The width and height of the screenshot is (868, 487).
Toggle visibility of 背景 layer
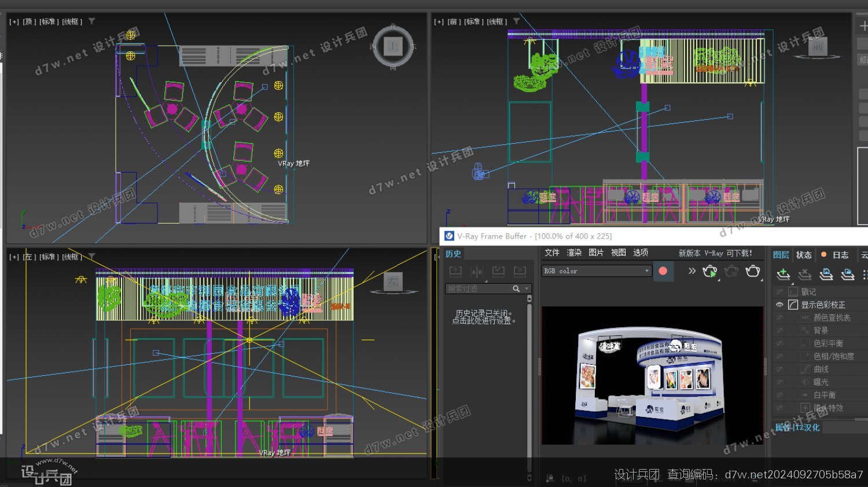pos(779,330)
